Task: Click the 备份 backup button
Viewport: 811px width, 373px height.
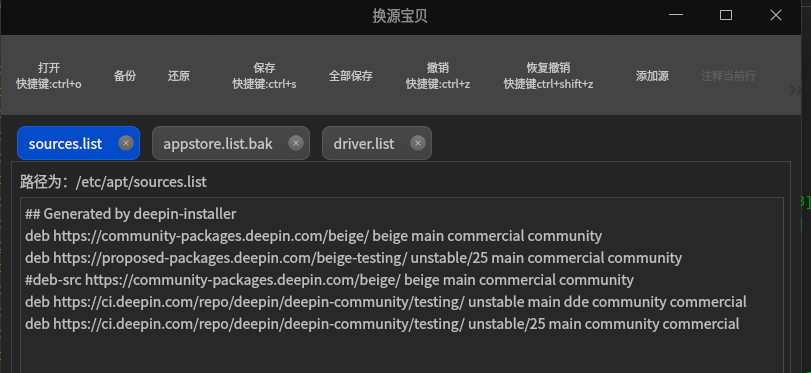Action: click(x=125, y=76)
